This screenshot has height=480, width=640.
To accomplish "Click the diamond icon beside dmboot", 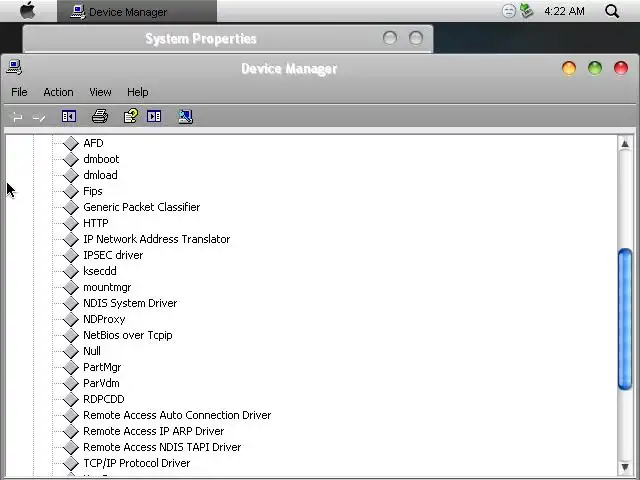I will click(x=71, y=159).
